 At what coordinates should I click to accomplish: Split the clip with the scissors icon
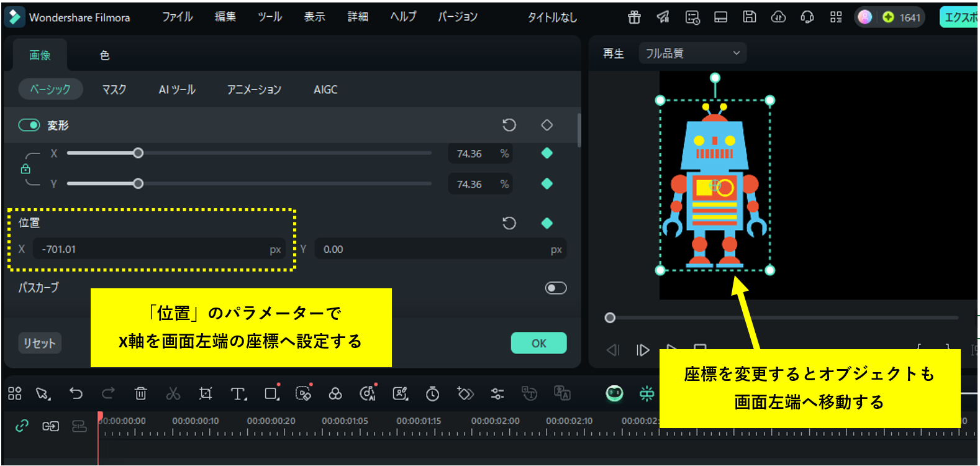pos(173,393)
